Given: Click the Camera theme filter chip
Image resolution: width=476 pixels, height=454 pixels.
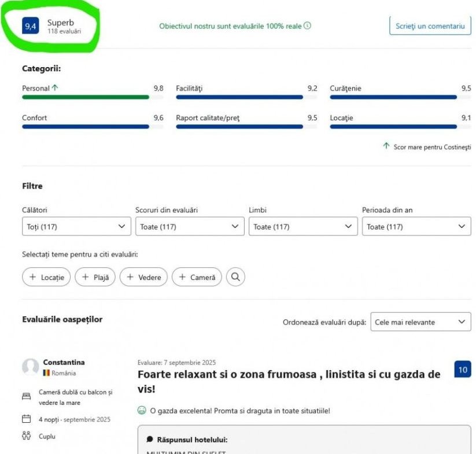Looking at the screenshot, I should tap(197, 277).
